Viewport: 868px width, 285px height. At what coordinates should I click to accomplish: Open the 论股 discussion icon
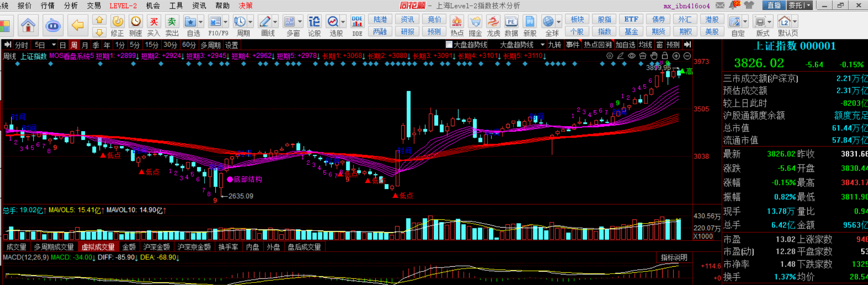pos(314,21)
